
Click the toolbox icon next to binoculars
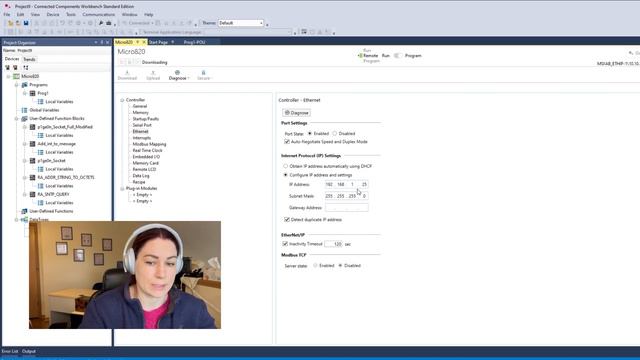pos(109,23)
